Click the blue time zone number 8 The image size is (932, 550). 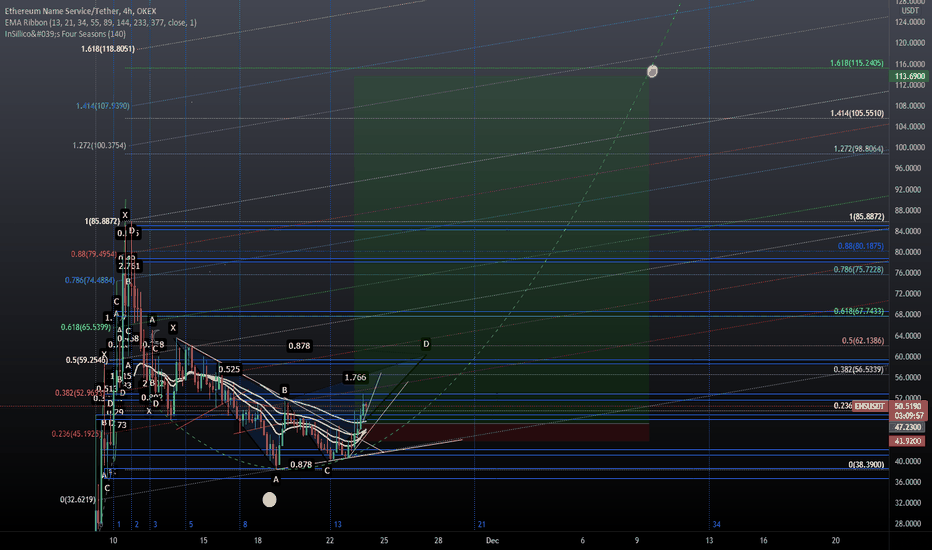tap(245, 524)
